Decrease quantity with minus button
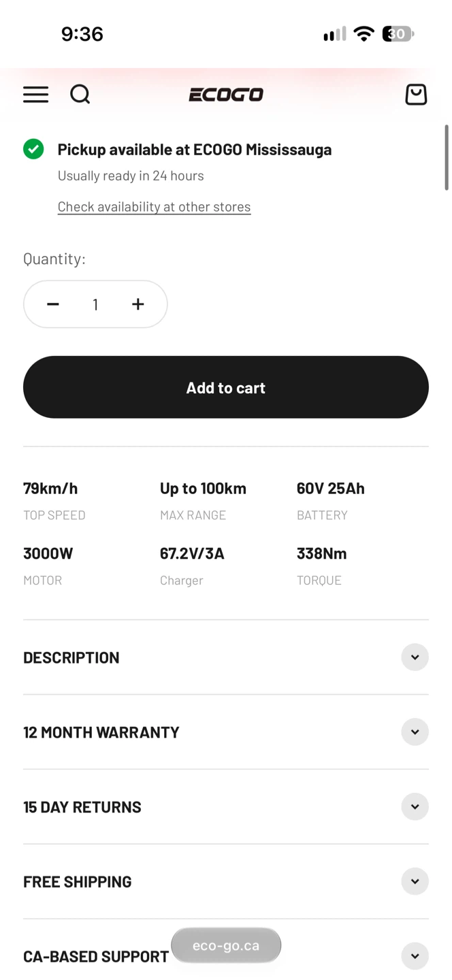This screenshot has height=980, width=452. pos(53,304)
